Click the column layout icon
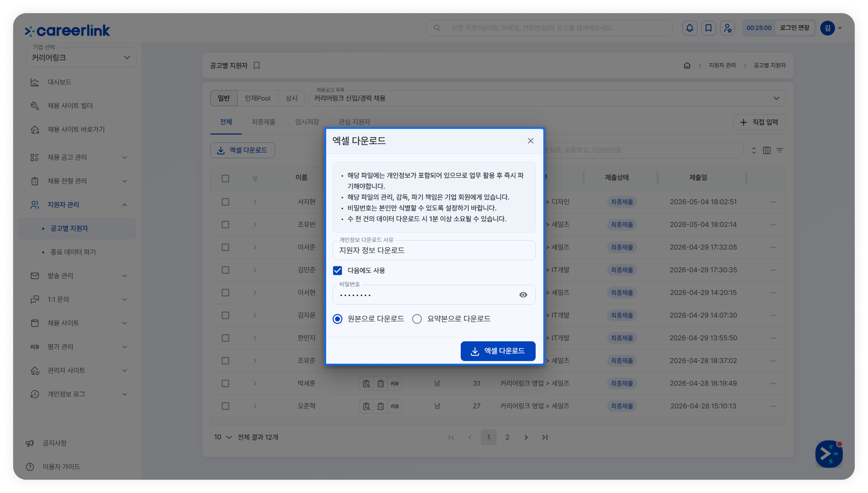Viewport: 868px width, 493px height. coord(767,150)
